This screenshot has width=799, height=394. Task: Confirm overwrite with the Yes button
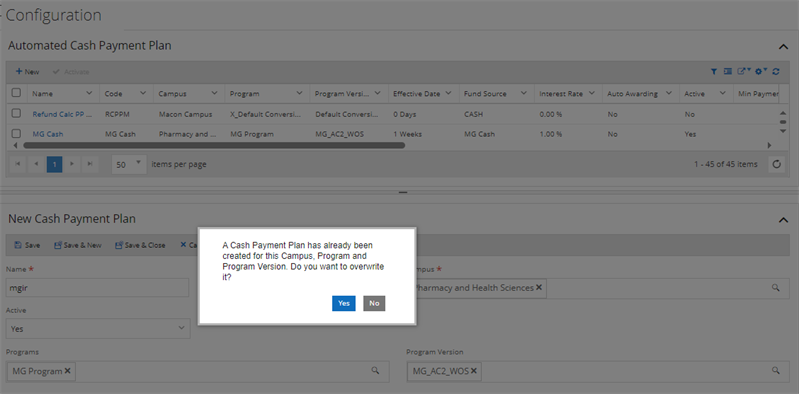343,303
